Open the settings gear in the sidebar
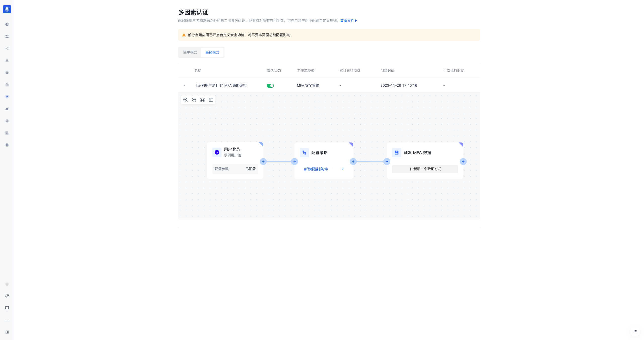Image resolution: width=644 pixels, height=340 pixels. [x=7, y=145]
